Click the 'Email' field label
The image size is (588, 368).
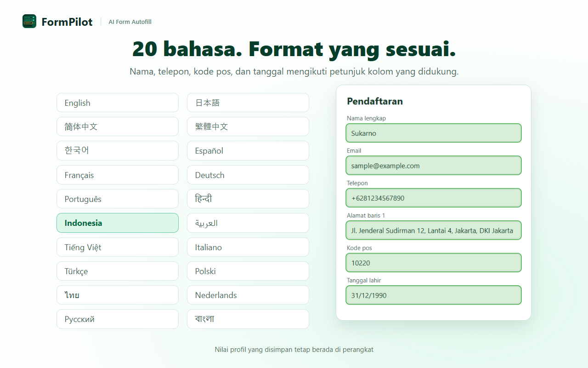coord(354,150)
